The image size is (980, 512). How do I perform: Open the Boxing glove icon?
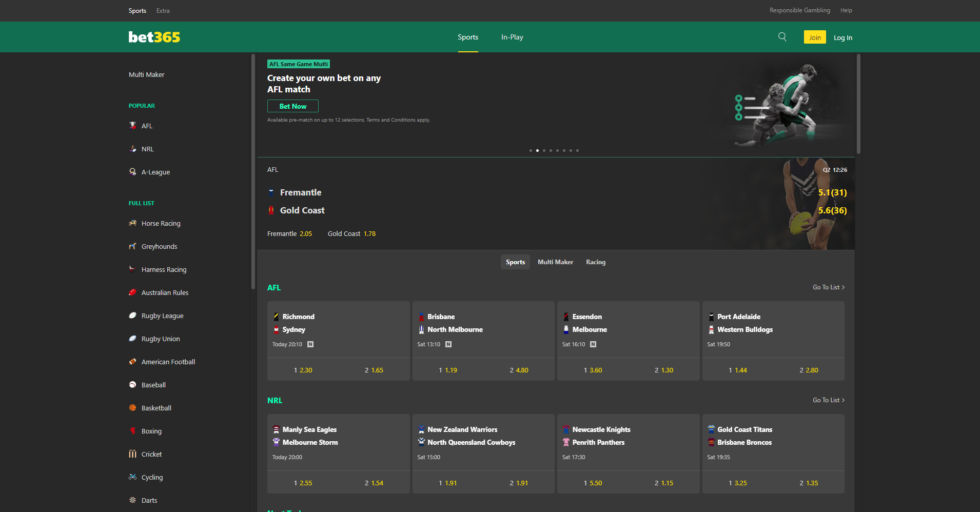pos(133,431)
